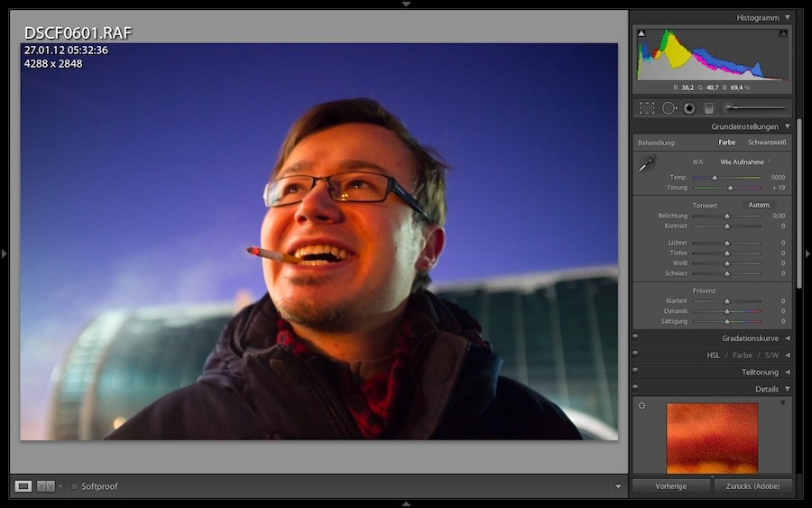Toggle the Teiltonung panel on/off switch
The height and width of the screenshot is (508, 812).
click(x=635, y=372)
